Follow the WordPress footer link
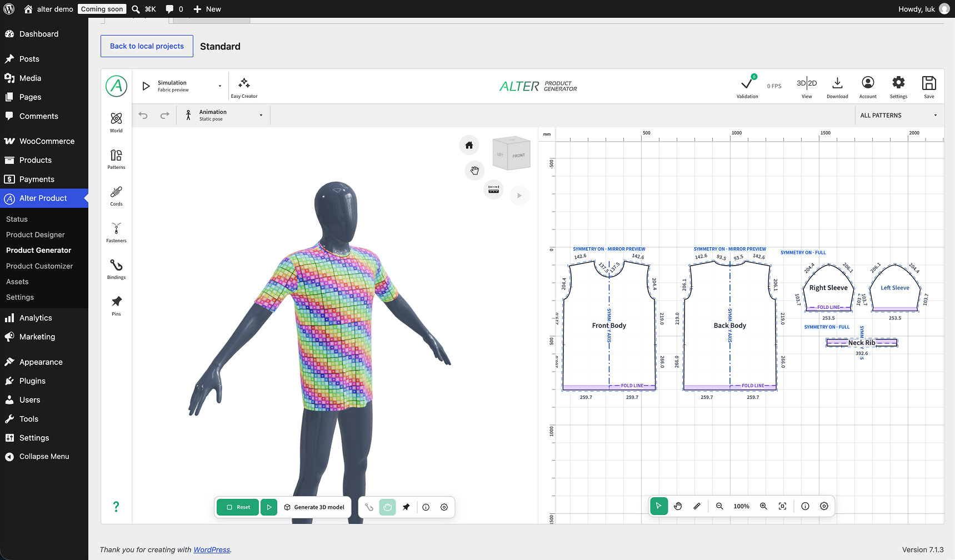 click(212, 550)
